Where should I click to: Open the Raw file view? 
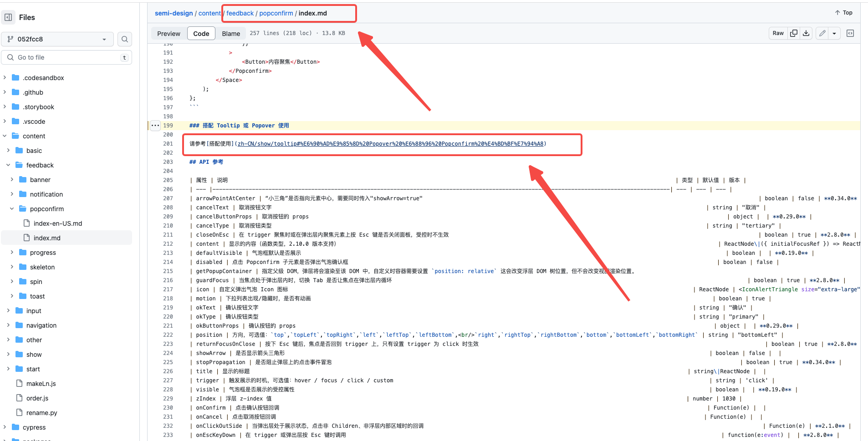(x=778, y=33)
